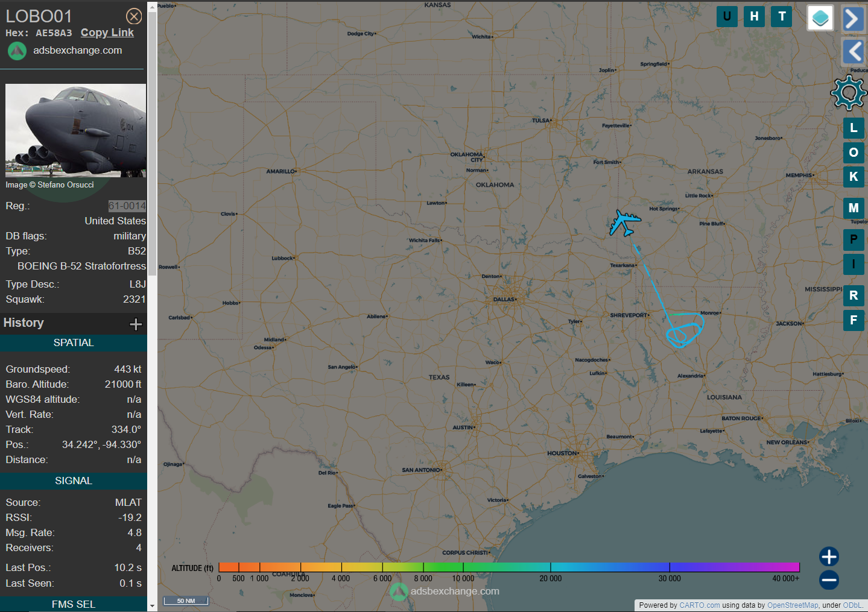Open the map layers selector icon

click(x=820, y=18)
